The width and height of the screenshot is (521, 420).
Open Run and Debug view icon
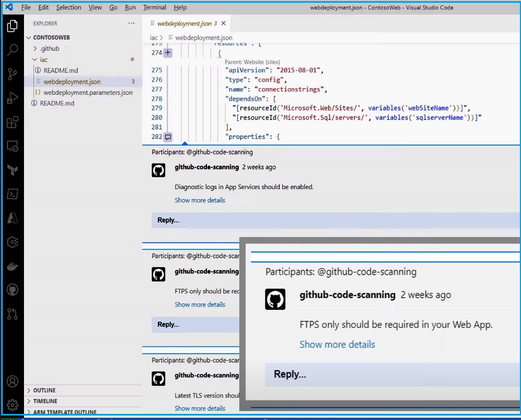[x=12, y=98]
